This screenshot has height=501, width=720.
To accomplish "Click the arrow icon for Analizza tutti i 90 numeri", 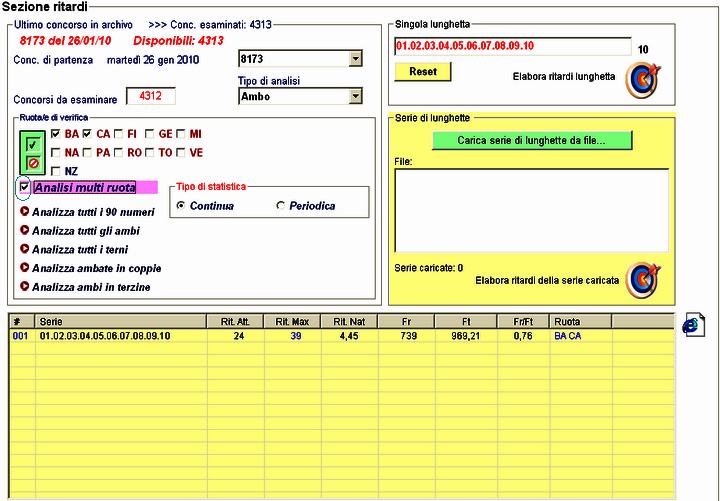I will pos(25,211).
